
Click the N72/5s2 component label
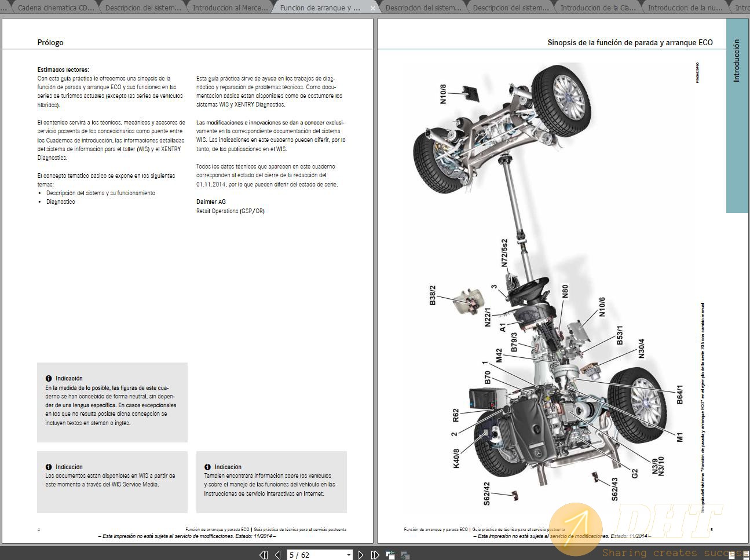pyautogui.click(x=504, y=253)
